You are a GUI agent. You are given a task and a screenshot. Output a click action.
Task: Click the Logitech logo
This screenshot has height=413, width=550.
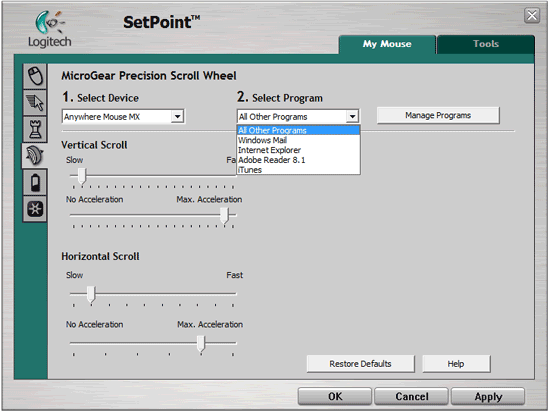49,29
